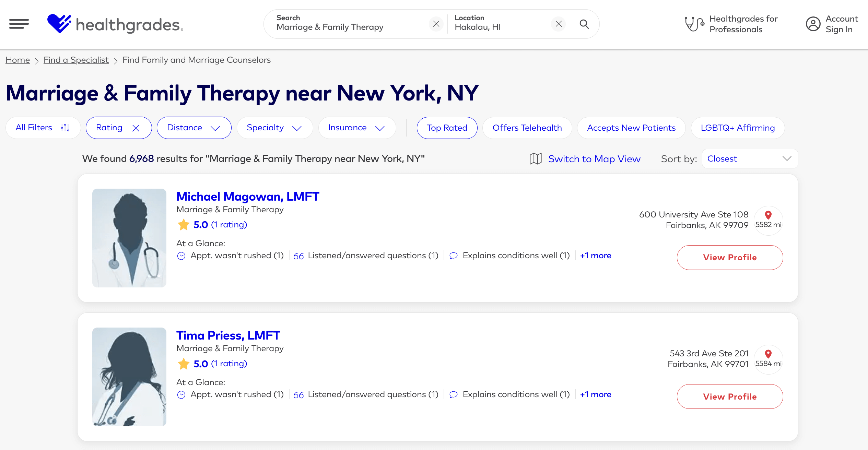Edit the Search specialty input field
The width and height of the screenshot is (868, 450).
[350, 23]
